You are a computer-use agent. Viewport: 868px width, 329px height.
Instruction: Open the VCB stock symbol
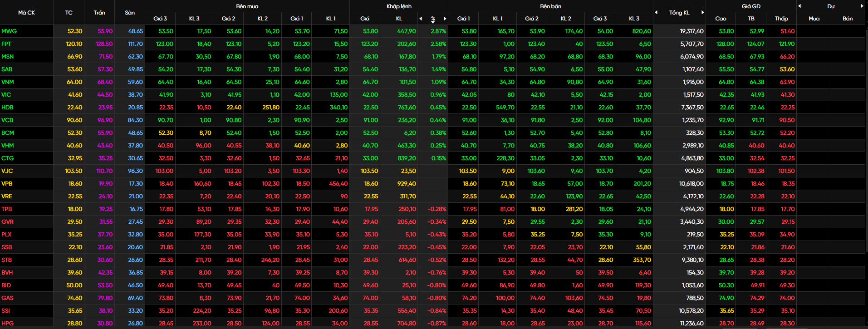pyautogui.click(x=7, y=120)
